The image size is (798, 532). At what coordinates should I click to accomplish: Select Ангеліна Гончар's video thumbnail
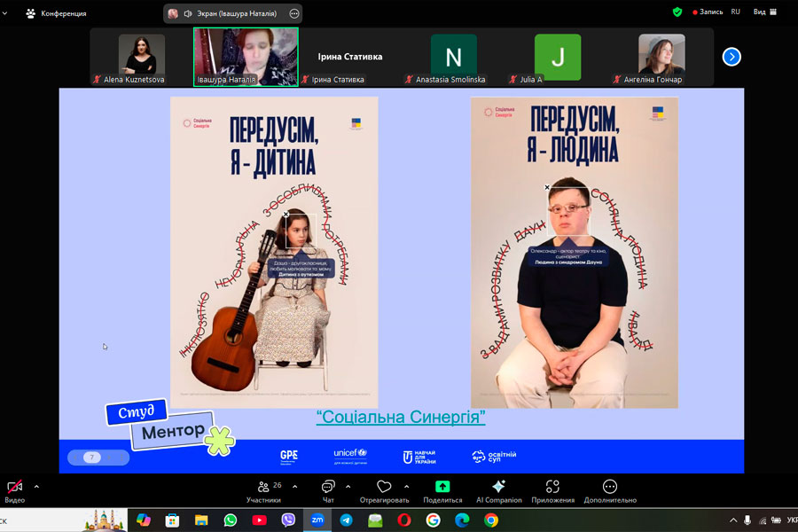661,55
